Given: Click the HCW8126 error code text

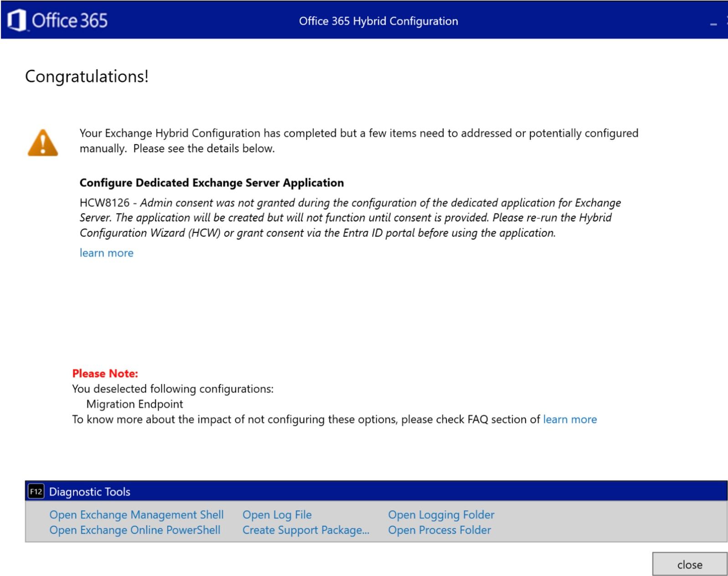Looking at the screenshot, I should [105, 203].
